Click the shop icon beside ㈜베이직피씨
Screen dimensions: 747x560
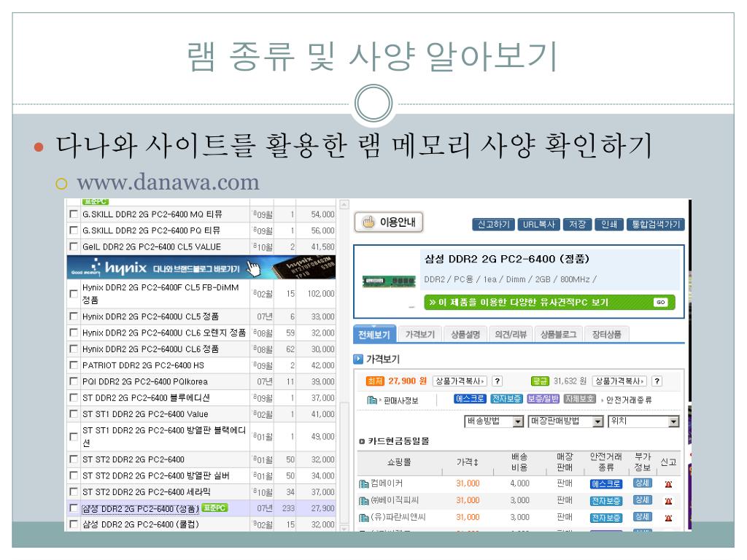[363, 501]
